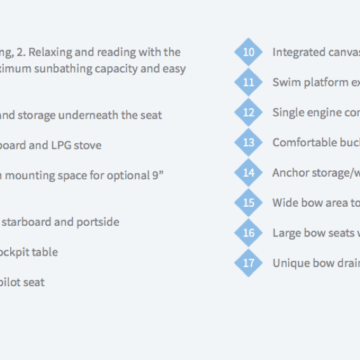Viewport: 360px width, 360px height.
Task: Select the 'Large bow seats' label
Action: [x=316, y=233]
